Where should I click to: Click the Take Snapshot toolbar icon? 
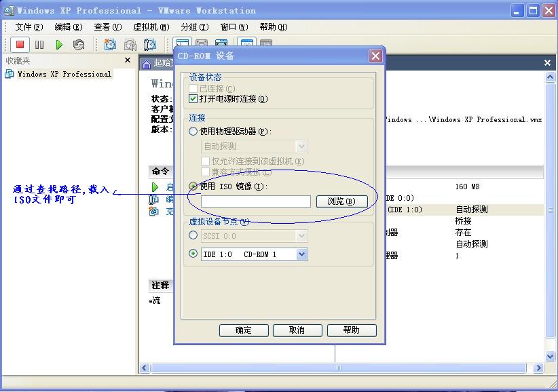(x=110, y=45)
